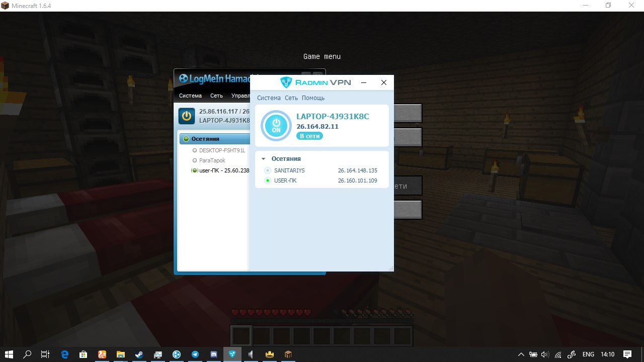
Task: Show hidden system tray icons
Action: [521, 354]
